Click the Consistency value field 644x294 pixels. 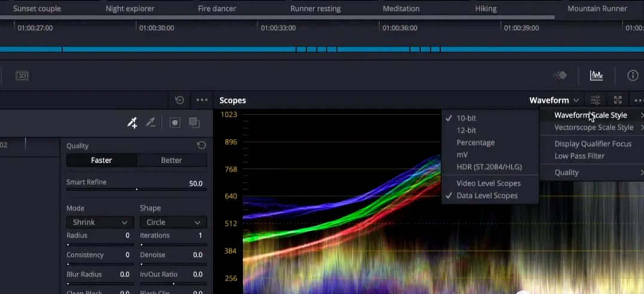point(128,255)
